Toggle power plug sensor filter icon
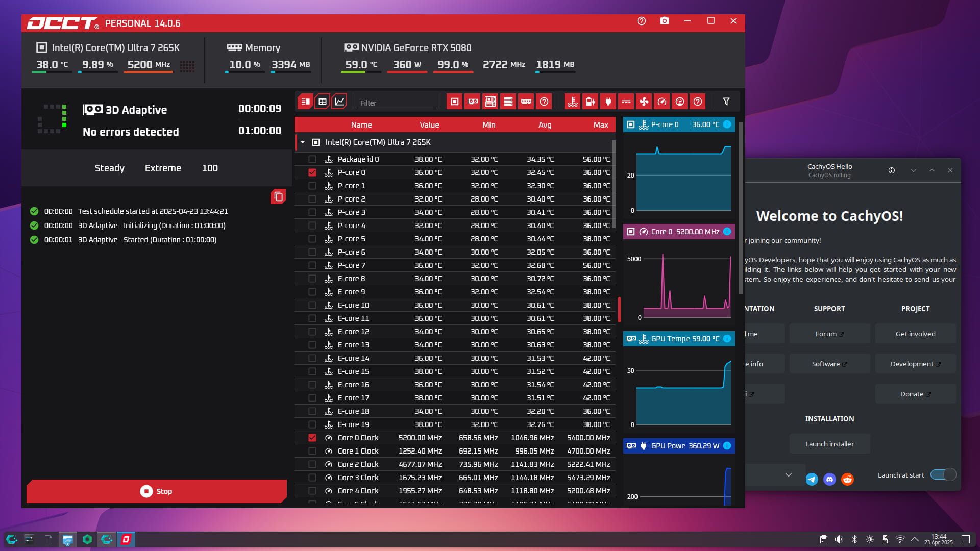This screenshot has width=980, height=551. pos(608,102)
